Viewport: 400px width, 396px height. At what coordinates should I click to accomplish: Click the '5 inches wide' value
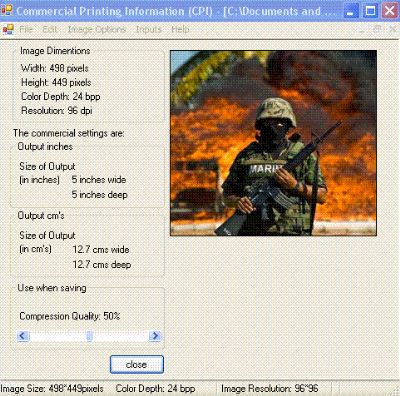99,180
